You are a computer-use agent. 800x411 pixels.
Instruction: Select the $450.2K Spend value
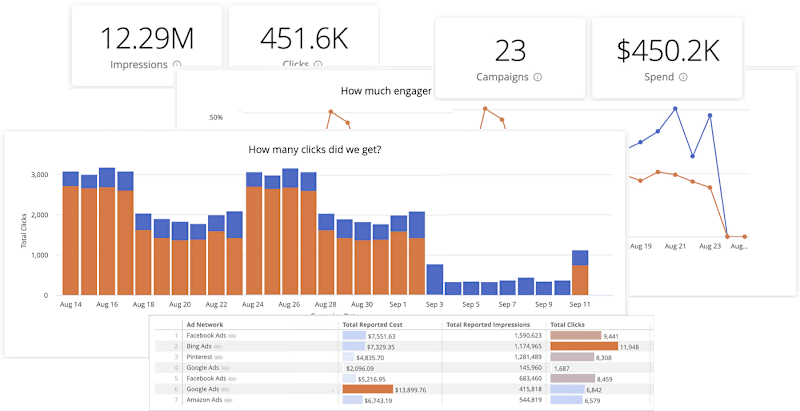pos(667,51)
